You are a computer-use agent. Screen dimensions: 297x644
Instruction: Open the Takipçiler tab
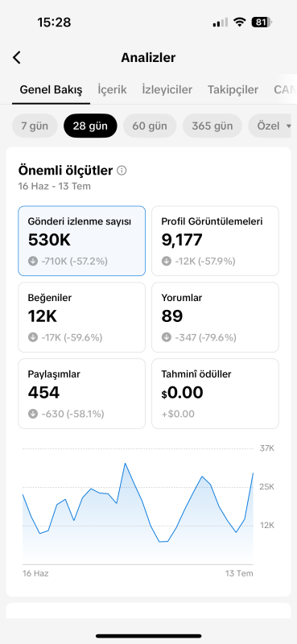(x=233, y=89)
